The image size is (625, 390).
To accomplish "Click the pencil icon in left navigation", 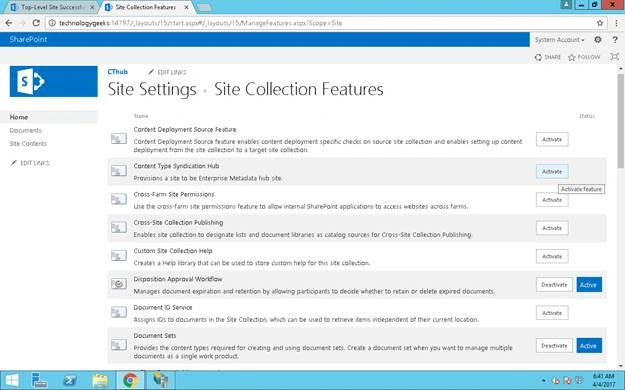I will coord(14,163).
